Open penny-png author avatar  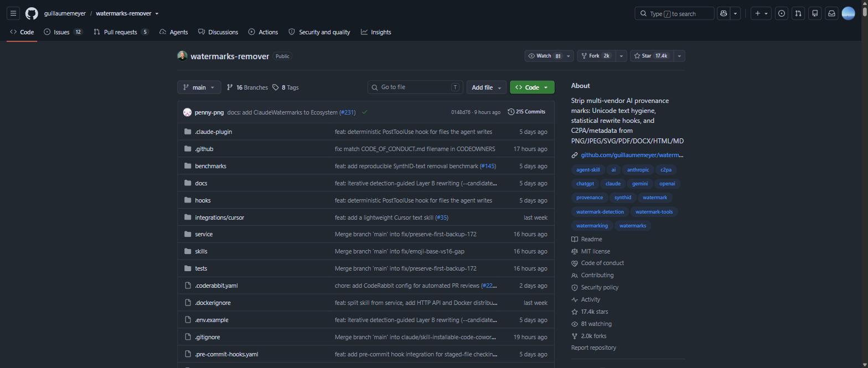[187, 112]
